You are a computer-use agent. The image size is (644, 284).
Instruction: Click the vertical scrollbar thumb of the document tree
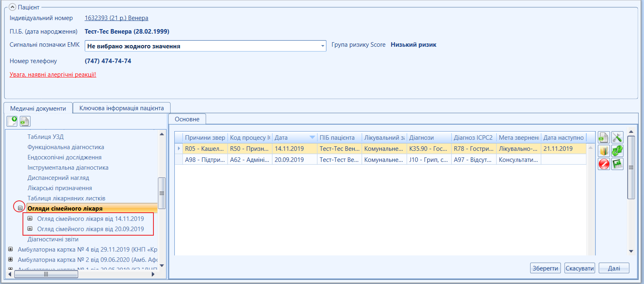(x=162, y=193)
